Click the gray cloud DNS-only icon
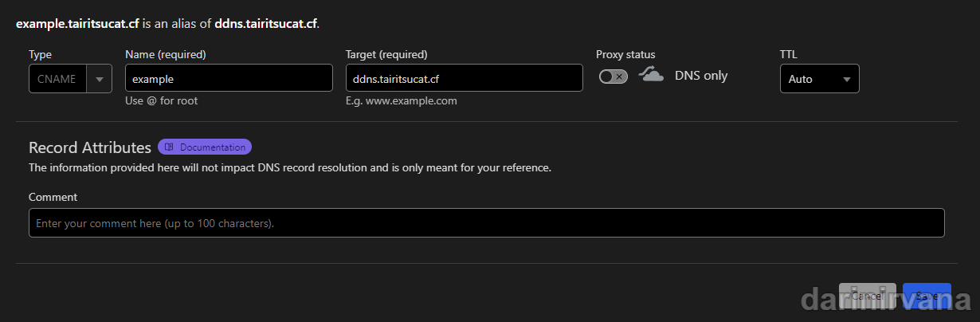The width and height of the screenshot is (980, 322). (651, 76)
